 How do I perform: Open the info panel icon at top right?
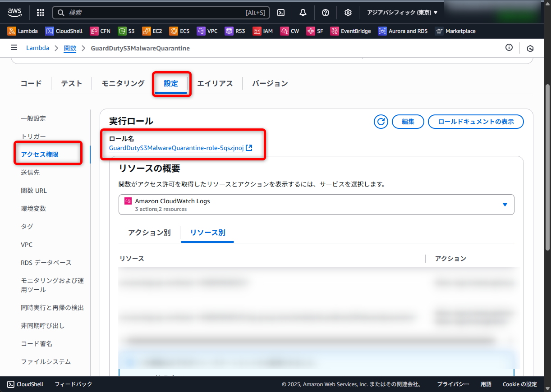[509, 48]
